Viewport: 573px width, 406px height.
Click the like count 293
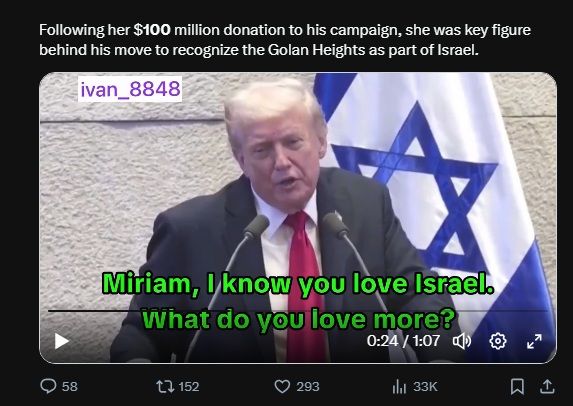[x=308, y=387]
